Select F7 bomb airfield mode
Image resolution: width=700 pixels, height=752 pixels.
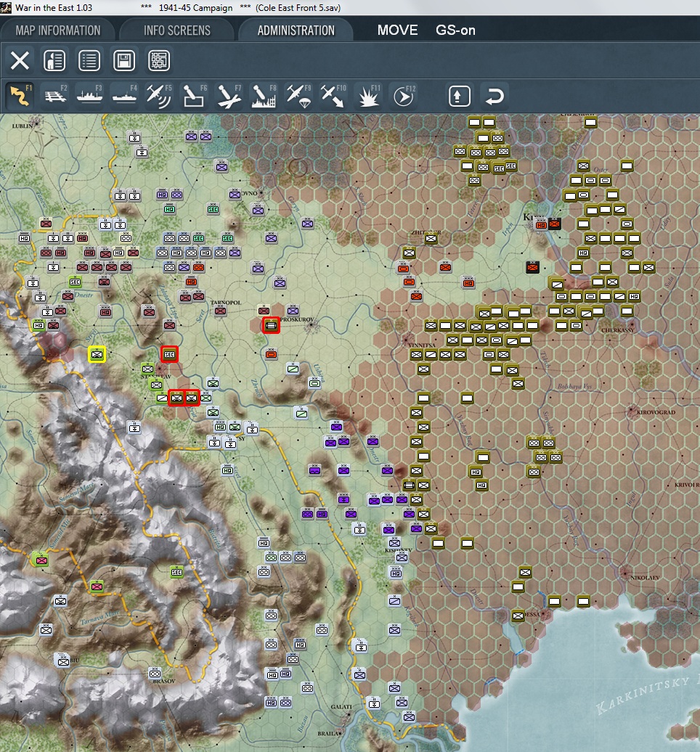pos(229,95)
